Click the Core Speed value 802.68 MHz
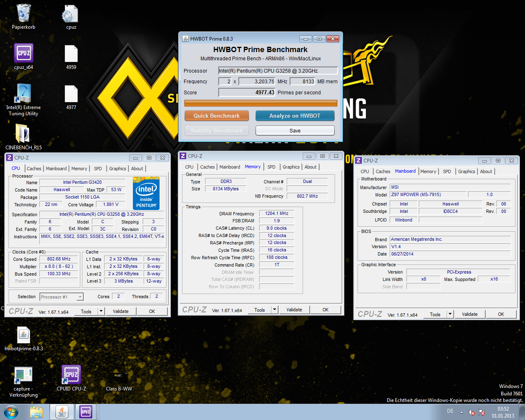The image size is (525, 420). (59, 259)
